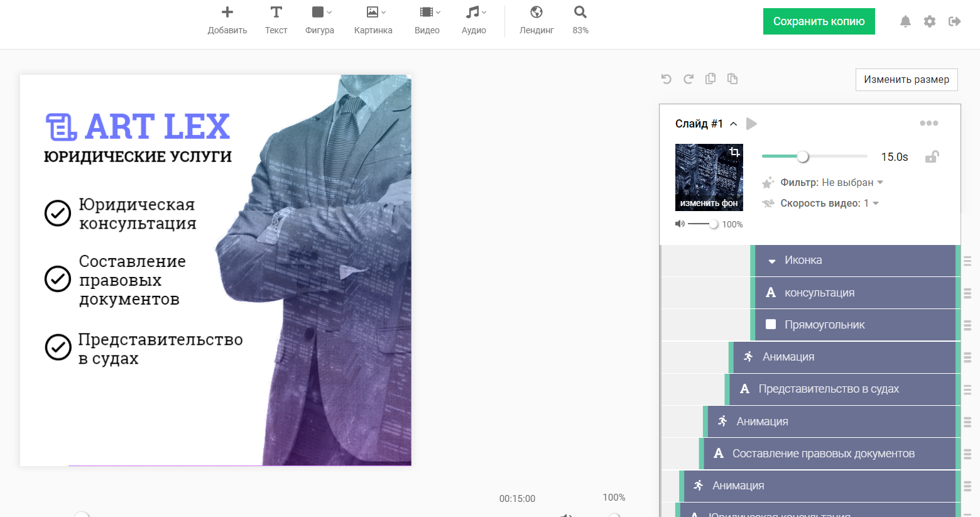Viewport: 980px width, 517px height.
Task: Select ЮРИДИЧЕСКИЕ УСЛУГИ heading on canvas
Action: [138, 156]
